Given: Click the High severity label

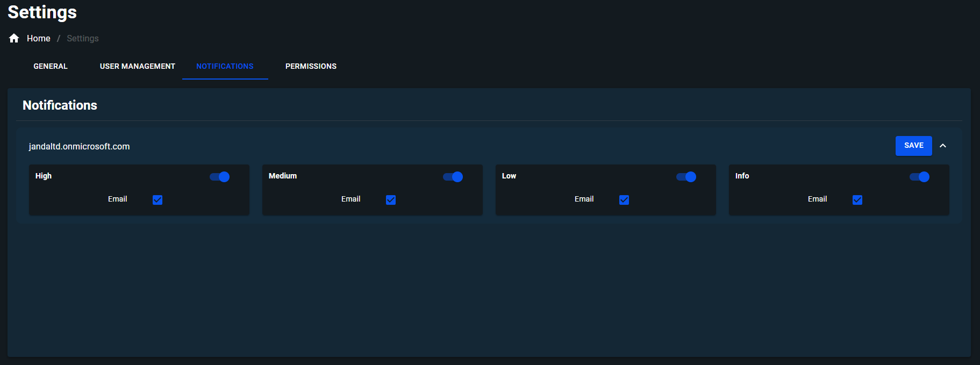Looking at the screenshot, I should [x=44, y=176].
